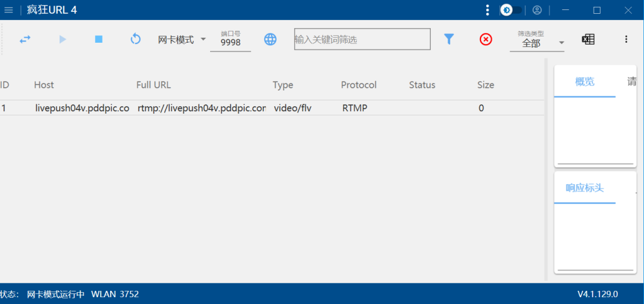
Task: Start capture with the play button
Action: click(x=62, y=40)
